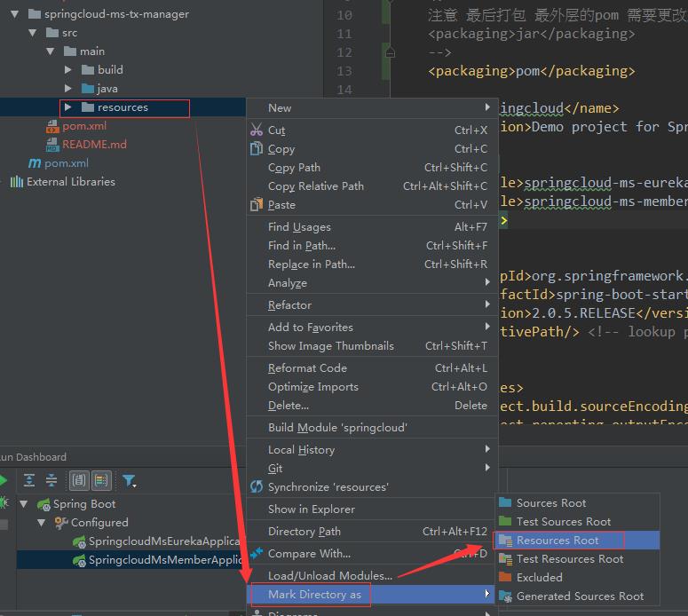Click the java source folder icon
Screen dimensions: 688x616
point(88,89)
